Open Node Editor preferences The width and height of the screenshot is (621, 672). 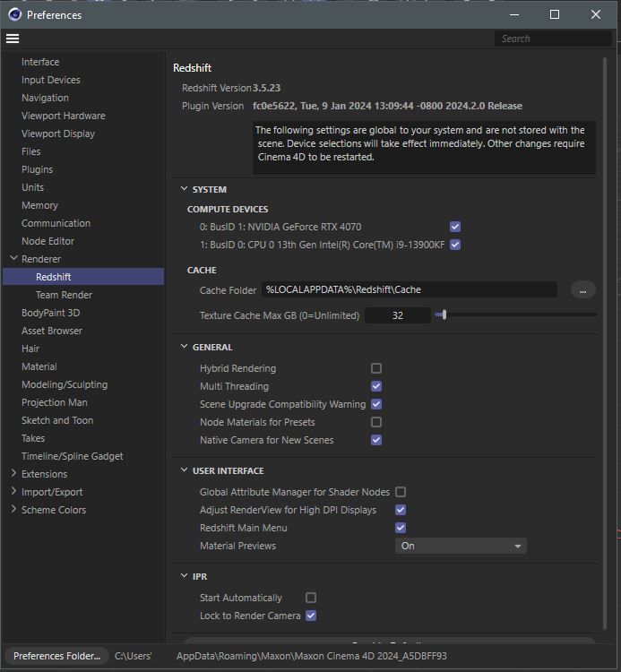pyautogui.click(x=47, y=241)
